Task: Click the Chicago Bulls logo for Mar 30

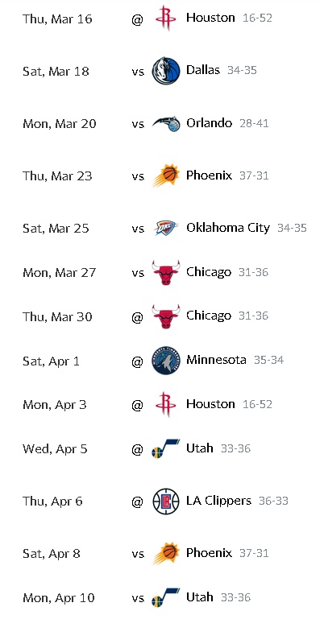Action: [x=166, y=316]
